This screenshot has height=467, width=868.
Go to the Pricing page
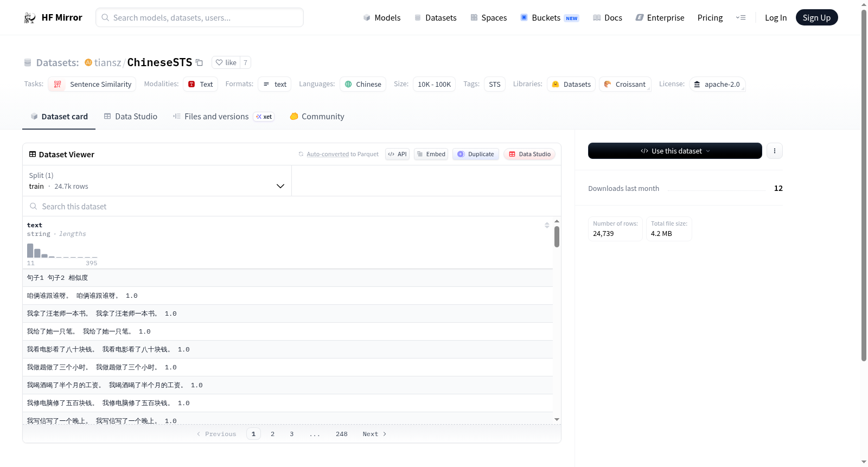[x=710, y=18]
